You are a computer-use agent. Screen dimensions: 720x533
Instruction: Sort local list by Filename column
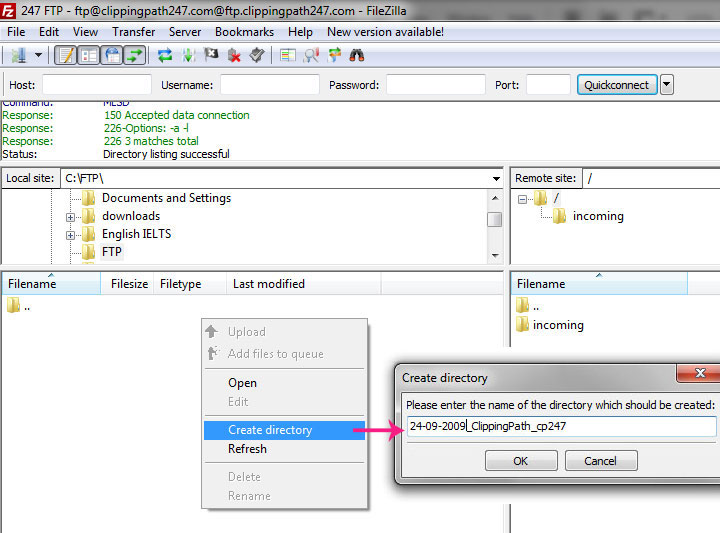pyautogui.click(x=51, y=284)
